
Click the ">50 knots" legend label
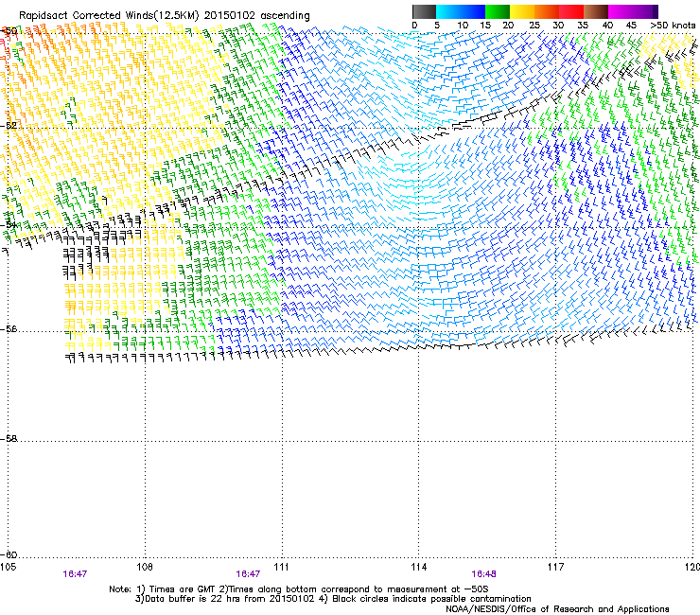point(673,26)
